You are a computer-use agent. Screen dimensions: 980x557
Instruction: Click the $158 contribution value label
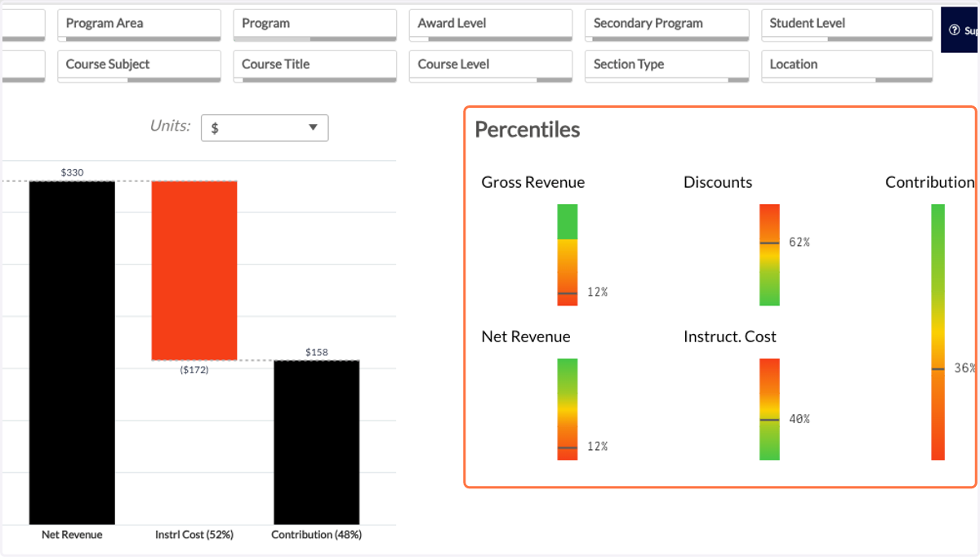pyautogui.click(x=317, y=352)
